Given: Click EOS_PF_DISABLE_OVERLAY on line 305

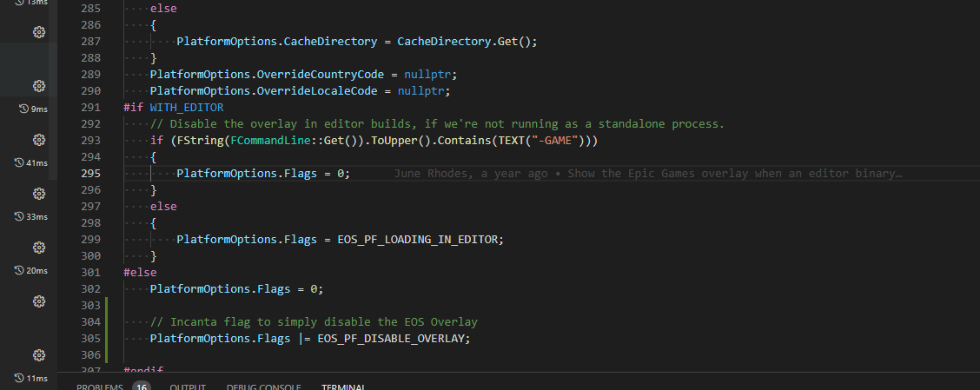Looking at the screenshot, I should click(392, 339).
